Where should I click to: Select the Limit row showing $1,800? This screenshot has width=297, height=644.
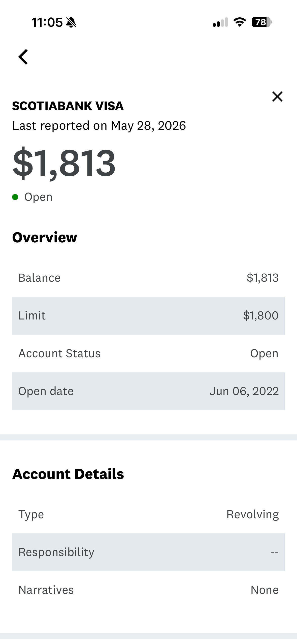click(x=148, y=316)
